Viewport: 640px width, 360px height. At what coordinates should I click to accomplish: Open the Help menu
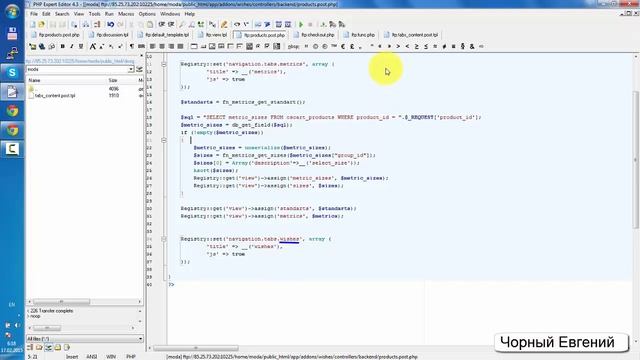[x=190, y=14]
